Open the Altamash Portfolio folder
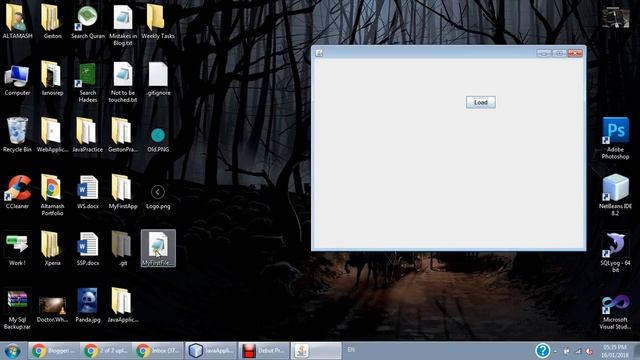The image size is (640, 360). point(52,195)
